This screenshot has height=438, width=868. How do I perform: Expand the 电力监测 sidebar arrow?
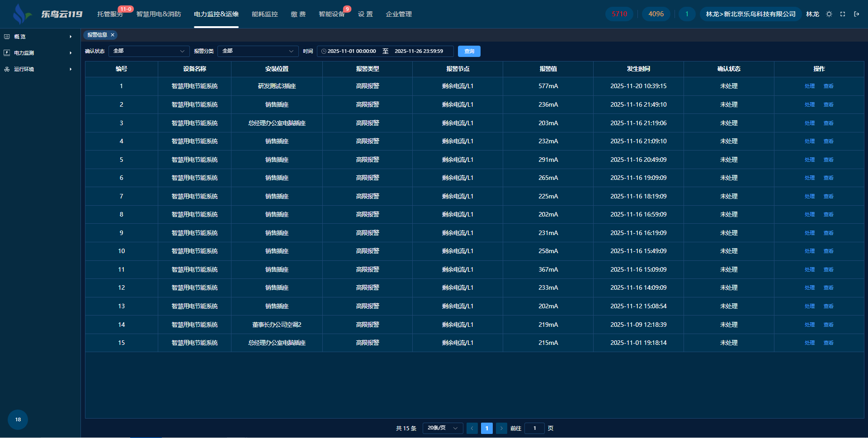click(71, 53)
